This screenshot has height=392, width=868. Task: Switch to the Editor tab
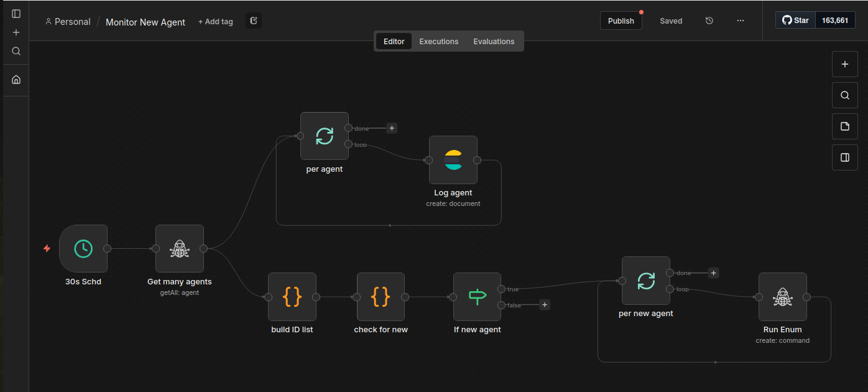[x=394, y=42]
